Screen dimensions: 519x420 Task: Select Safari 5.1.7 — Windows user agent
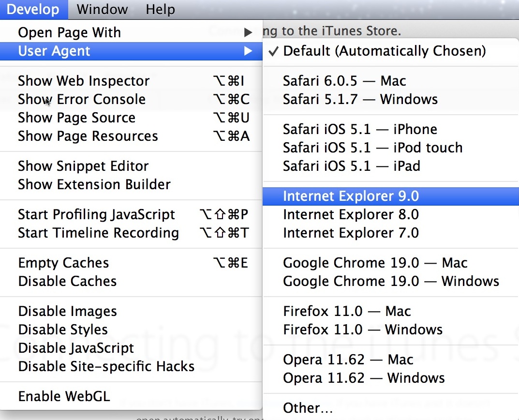tap(360, 99)
